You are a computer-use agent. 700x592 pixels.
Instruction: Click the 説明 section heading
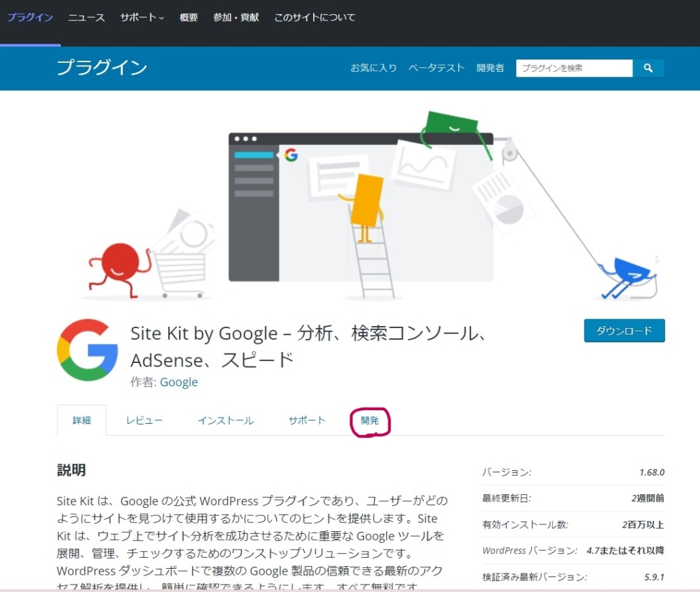pos(71,470)
